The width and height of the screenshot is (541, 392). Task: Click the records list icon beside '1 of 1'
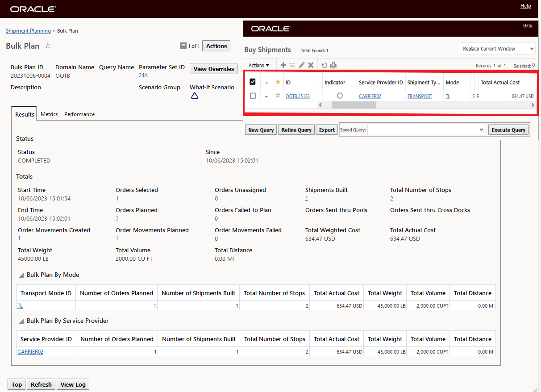pos(183,46)
